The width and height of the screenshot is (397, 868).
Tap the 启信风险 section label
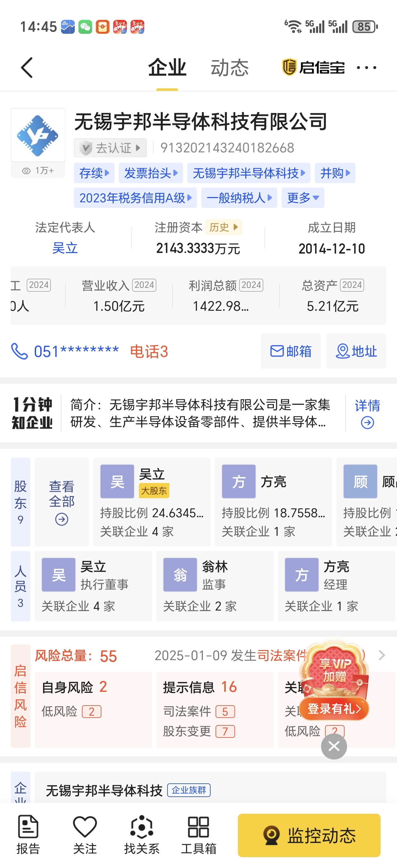click(20, 696)
